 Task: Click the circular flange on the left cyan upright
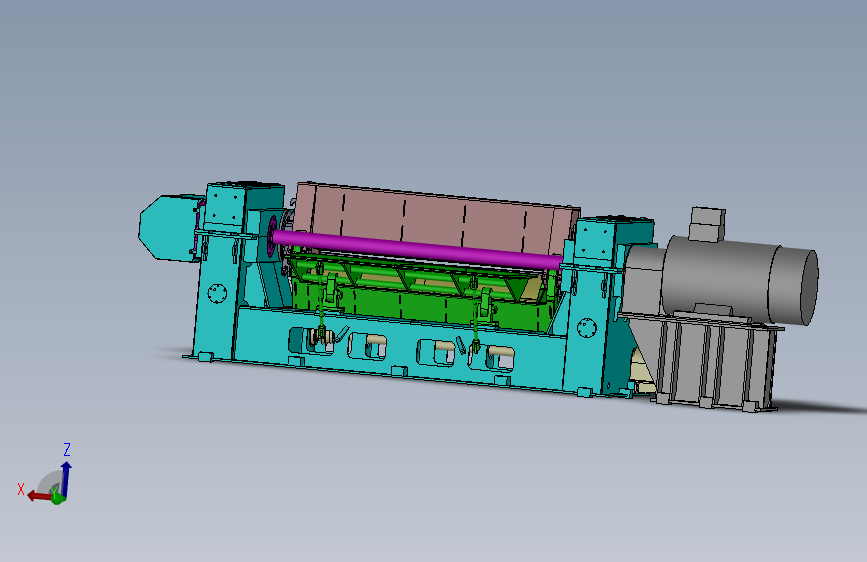217,293
